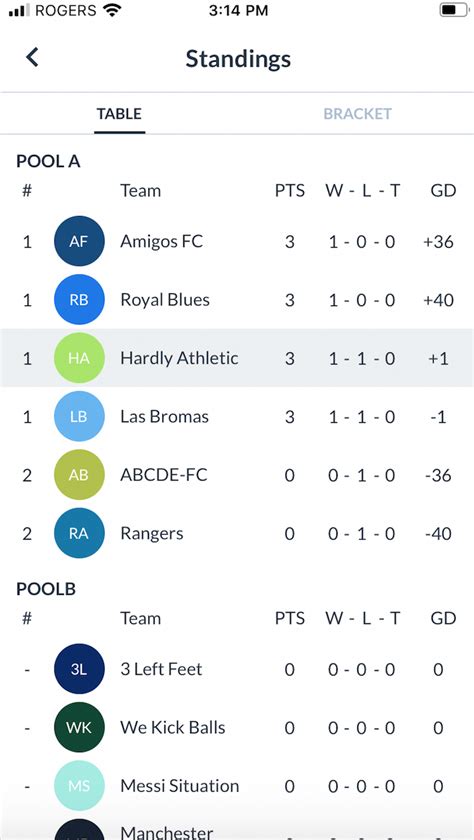Select the Royal Blues RB avatar
The height and width of the screenshot is (840, 474).
79,299
